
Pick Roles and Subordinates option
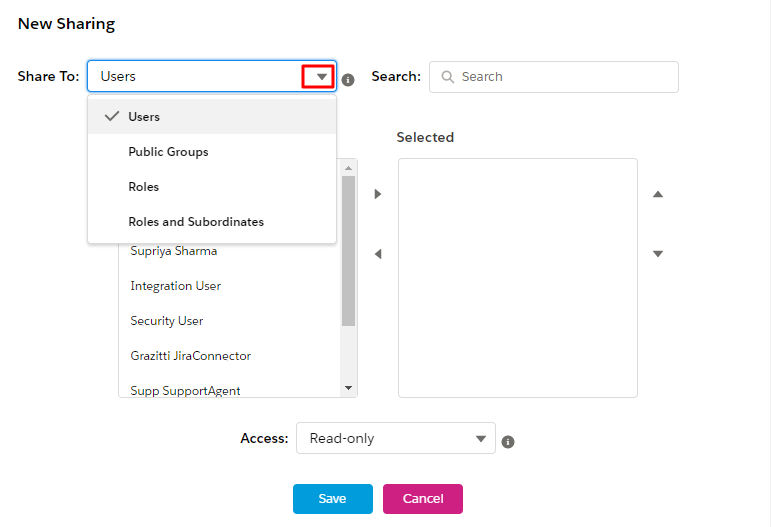click(x=212, y=222)
